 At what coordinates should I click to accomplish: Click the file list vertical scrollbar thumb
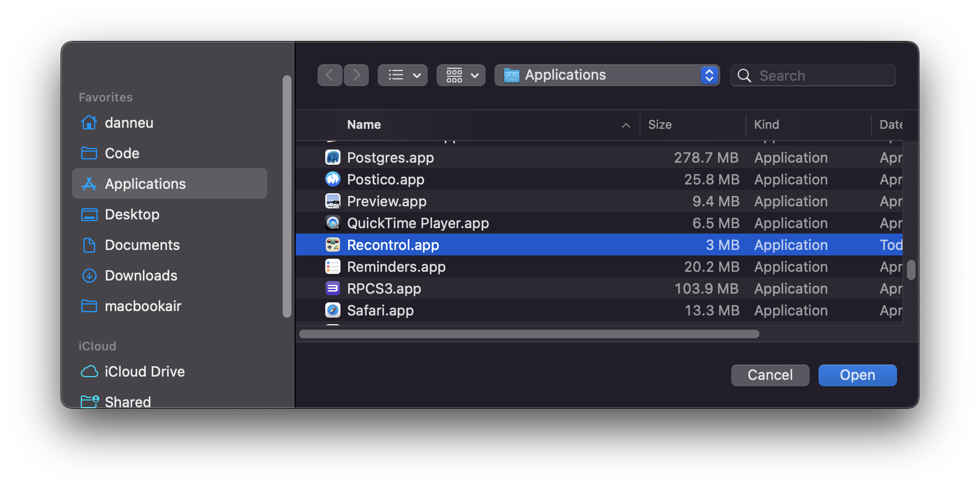pyautogui.click(x=911, y=270)
